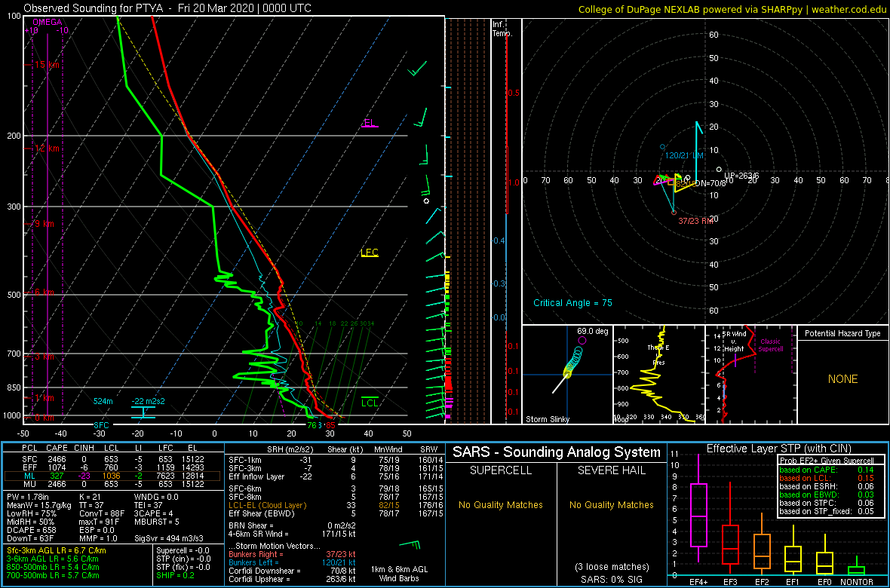Click the SARS: 0% SIG text
This screenshot has width=890, height=588.
click(x=611, y=578)
